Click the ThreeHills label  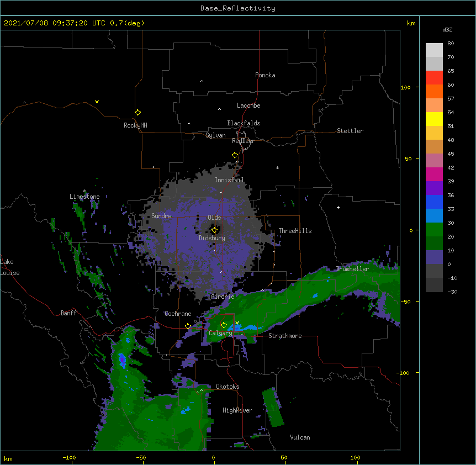click(295, 231)
